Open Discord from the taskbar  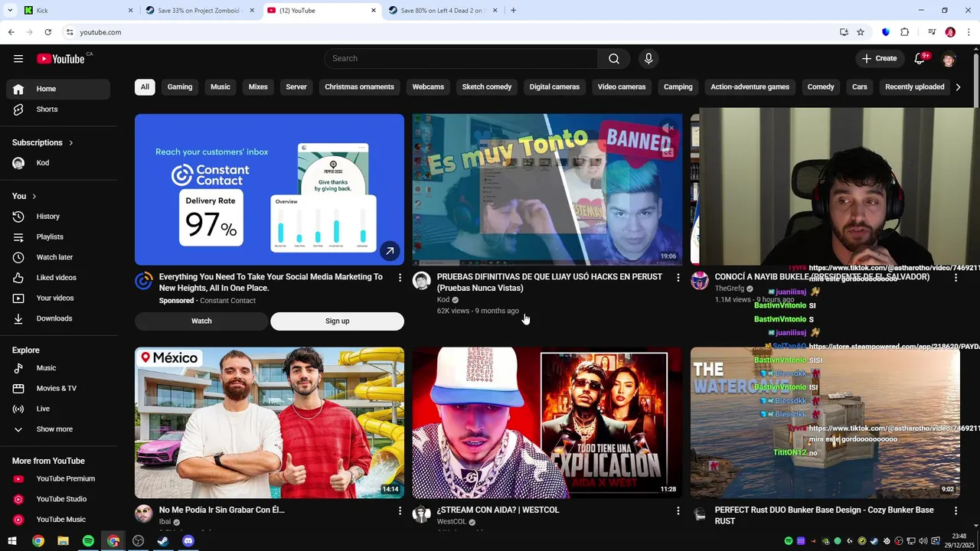(188, 541)
